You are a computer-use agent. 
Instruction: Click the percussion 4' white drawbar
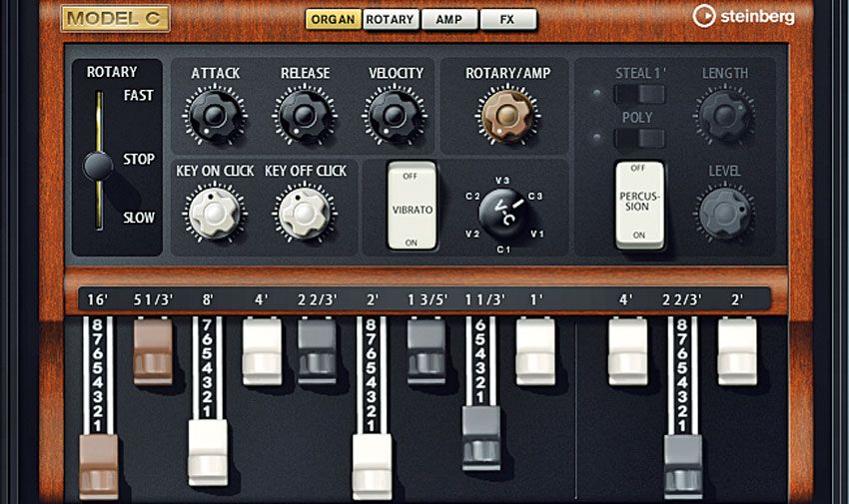[x=628, y=352]
